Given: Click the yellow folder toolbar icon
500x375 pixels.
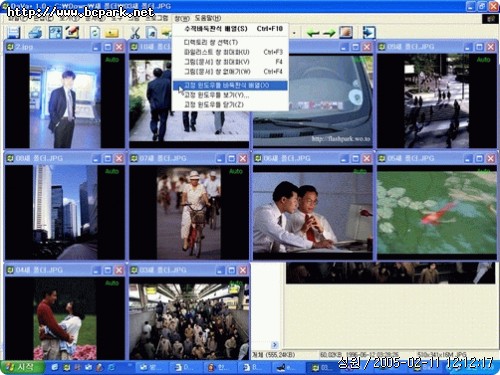Looking at the screenshot, I should (x=112, y=33).
